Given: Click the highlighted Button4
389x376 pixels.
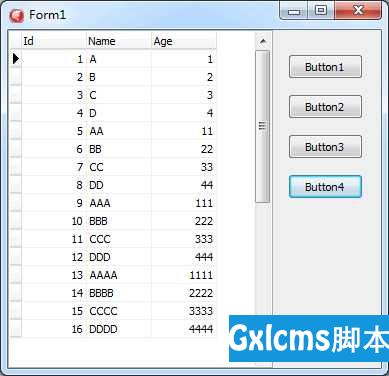Looking at the screenshot, I should [x=325, y=187].
